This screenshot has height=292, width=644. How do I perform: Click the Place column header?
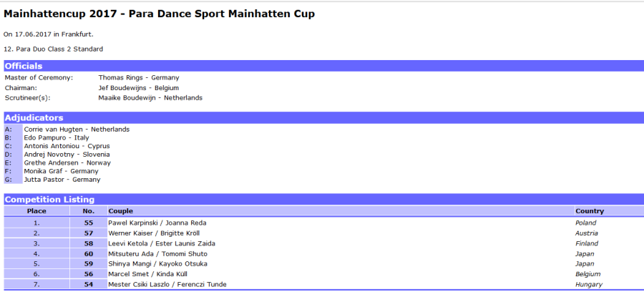[36, 211]
